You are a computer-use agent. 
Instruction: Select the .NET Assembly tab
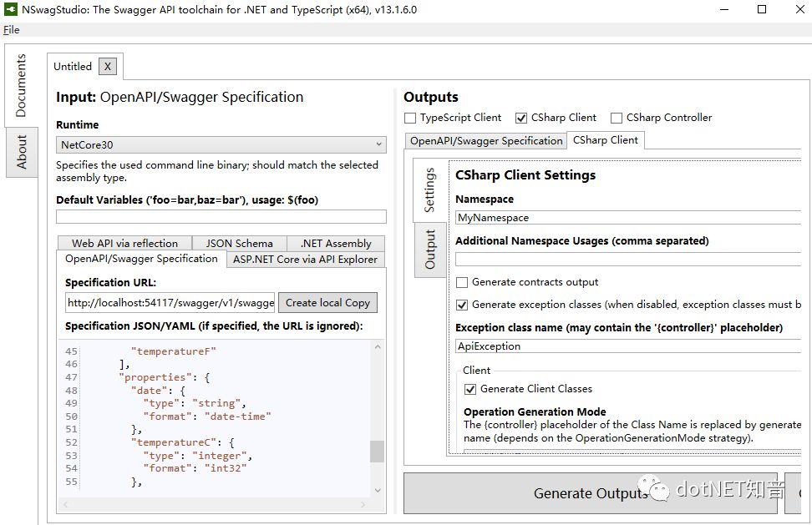336,243
